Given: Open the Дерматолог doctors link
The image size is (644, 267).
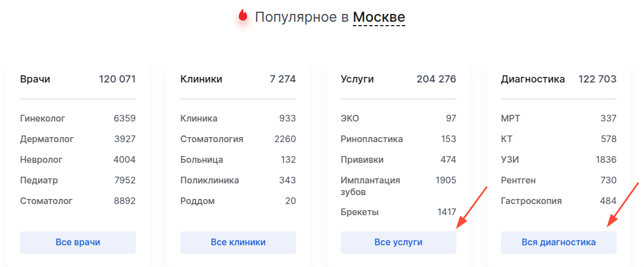Looking at the screenshot, I should [x=47, y=139].
